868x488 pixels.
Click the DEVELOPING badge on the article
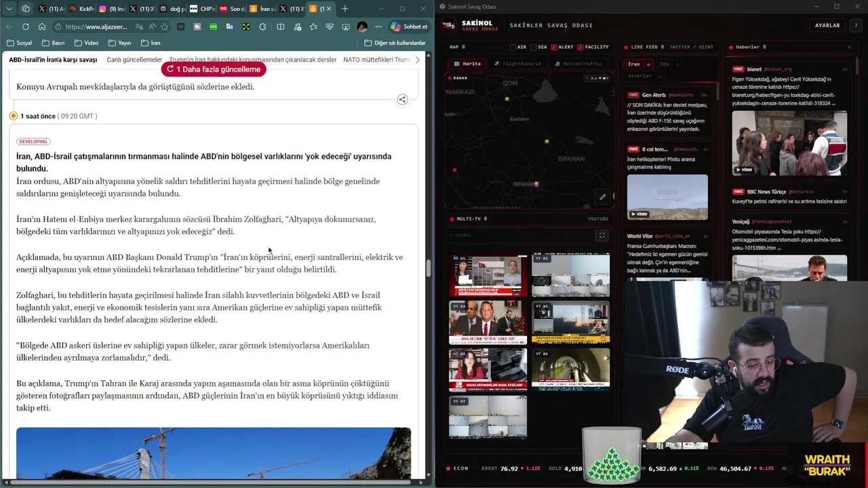(33, 142)
